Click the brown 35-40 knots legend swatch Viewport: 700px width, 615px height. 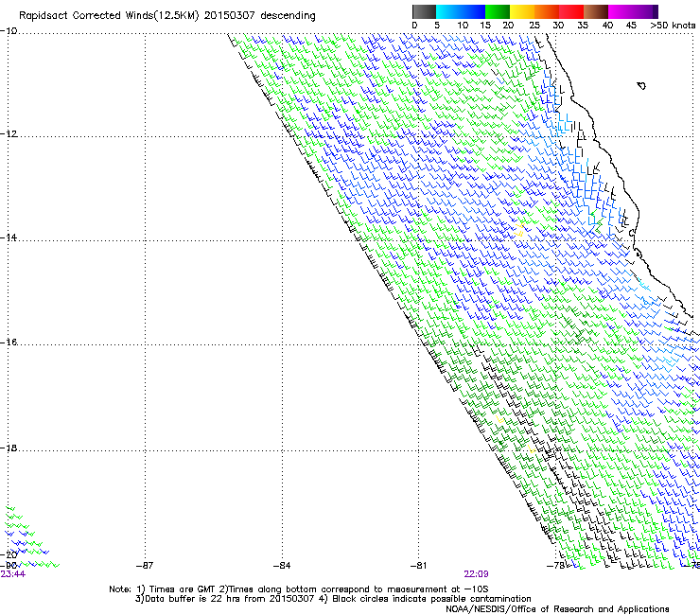(x=596, y=11)
